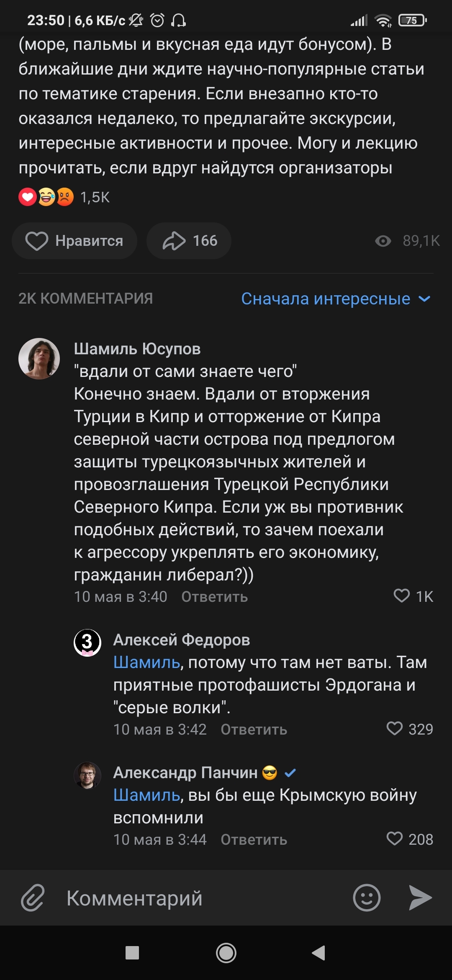Reply to Шамиль Юсупов's comment via Ответить
The height and width of the screenshot is (980, 452).
pos(214,597)
